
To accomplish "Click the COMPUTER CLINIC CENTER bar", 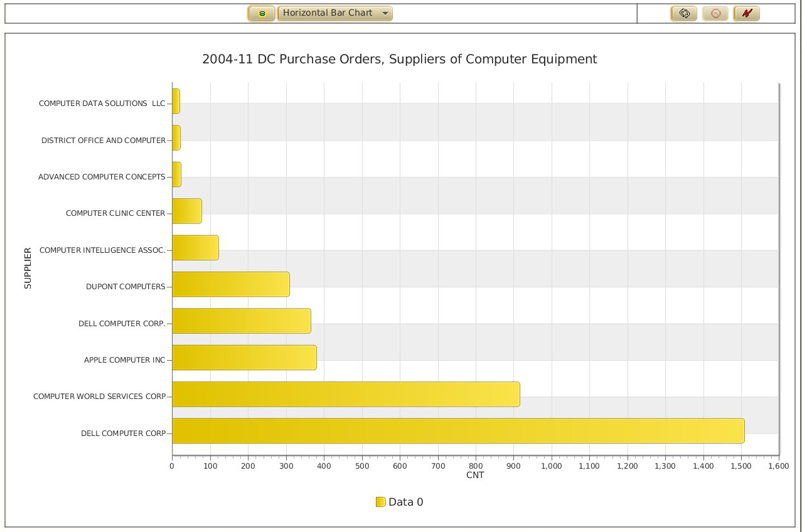I will pos(186,211).
